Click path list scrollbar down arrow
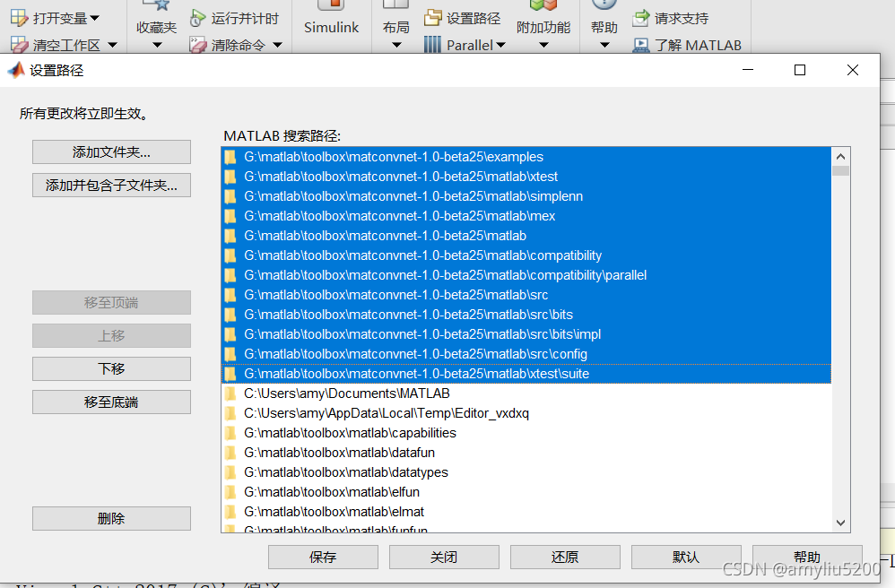The height and width of the screenshot is (588, 895). [840, 523]
